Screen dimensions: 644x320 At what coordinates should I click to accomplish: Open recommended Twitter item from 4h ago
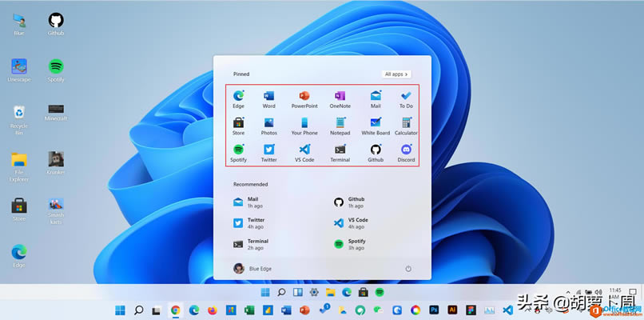coord(249,223)
